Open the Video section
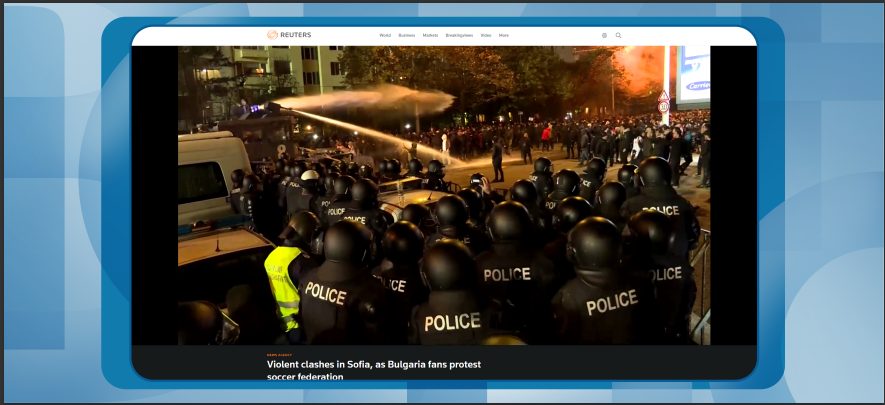885x405 pixels. 485,36
